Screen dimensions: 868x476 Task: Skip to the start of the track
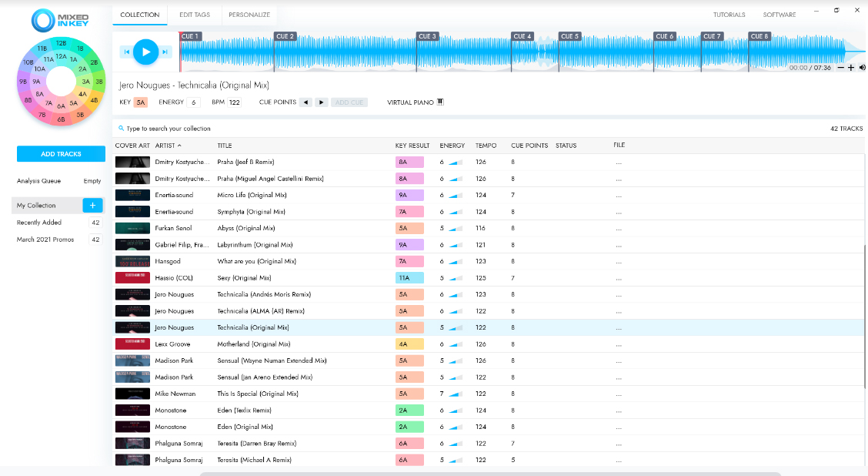coord(127,52)
